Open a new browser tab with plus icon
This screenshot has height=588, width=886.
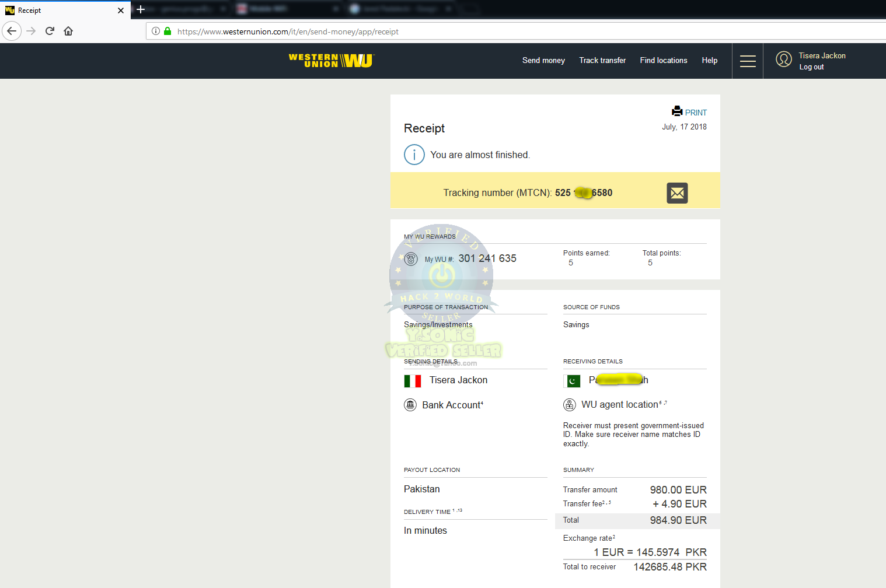pyautogui.click(x=141, y=9)
